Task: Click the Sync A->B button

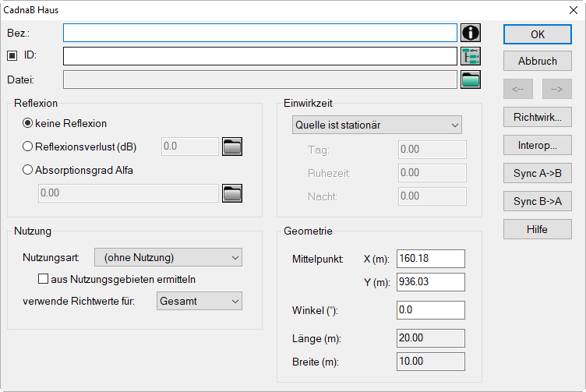Action: pyautogui.click(x=538, y=173)
